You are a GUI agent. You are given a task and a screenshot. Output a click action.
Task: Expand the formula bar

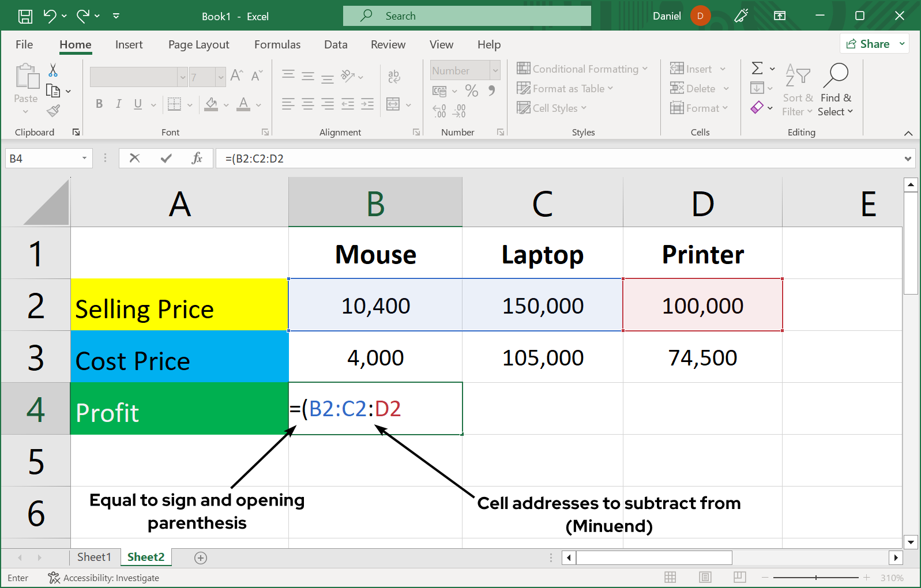908,159
